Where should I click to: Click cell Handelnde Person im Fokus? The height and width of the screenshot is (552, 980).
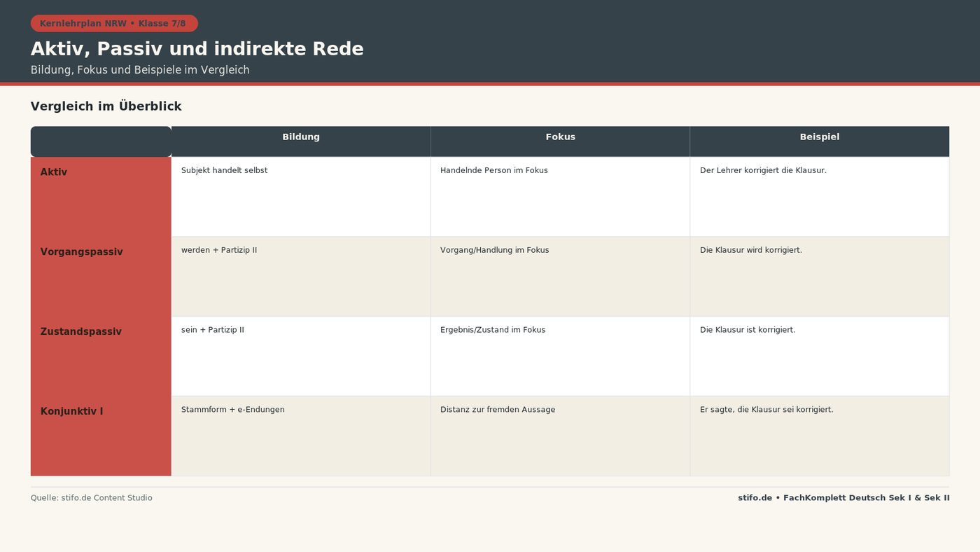point(560,197)
